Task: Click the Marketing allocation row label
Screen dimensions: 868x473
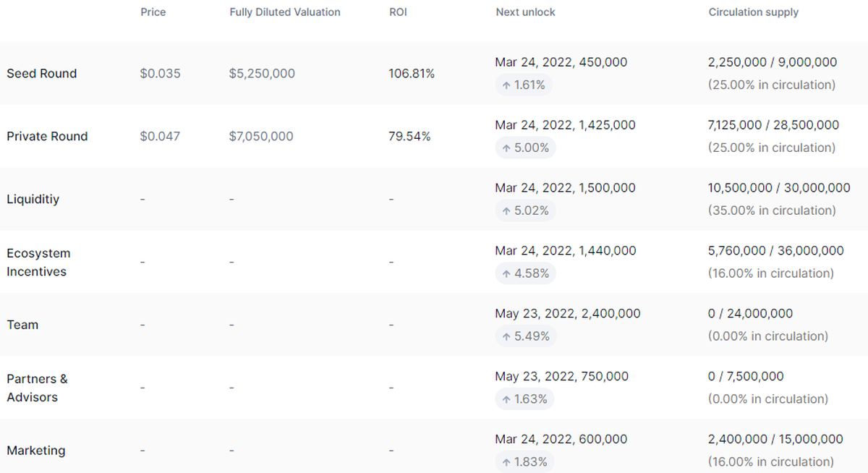Action: point(36,451)
